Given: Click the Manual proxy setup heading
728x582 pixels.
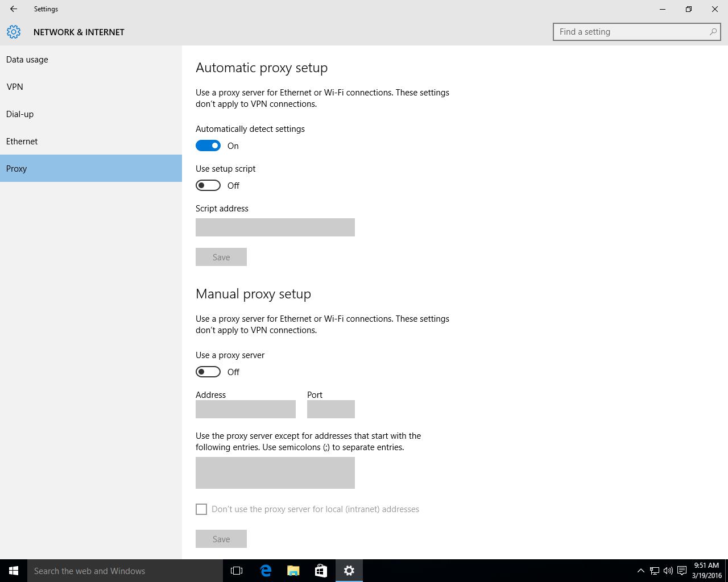Looking at the screenshot, I should [253, 294].
